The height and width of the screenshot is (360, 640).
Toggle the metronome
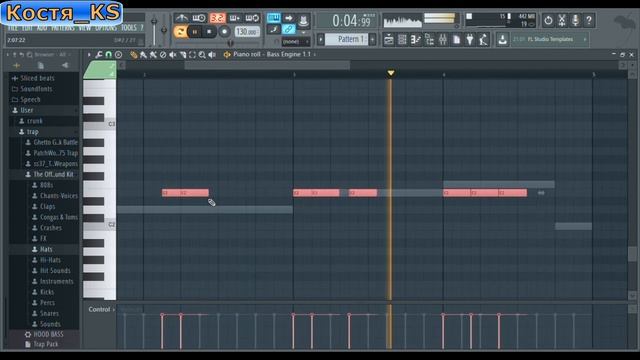[x=181, y=18]
